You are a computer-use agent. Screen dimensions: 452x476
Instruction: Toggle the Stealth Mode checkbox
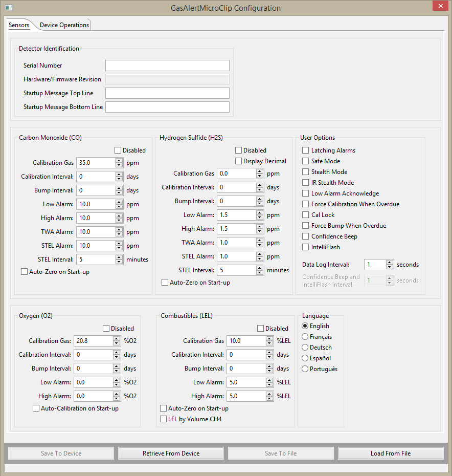click(x=306, y=172)
